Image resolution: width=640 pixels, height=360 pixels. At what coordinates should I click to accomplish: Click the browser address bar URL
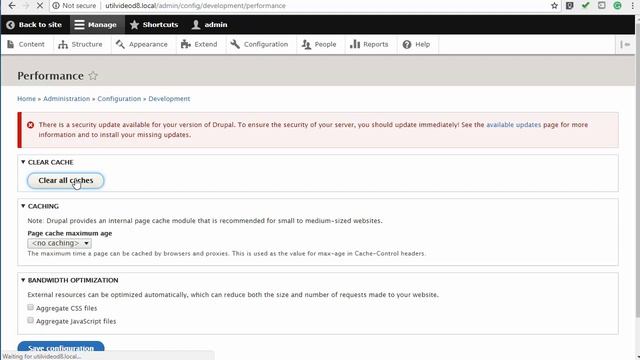(196, 6)
